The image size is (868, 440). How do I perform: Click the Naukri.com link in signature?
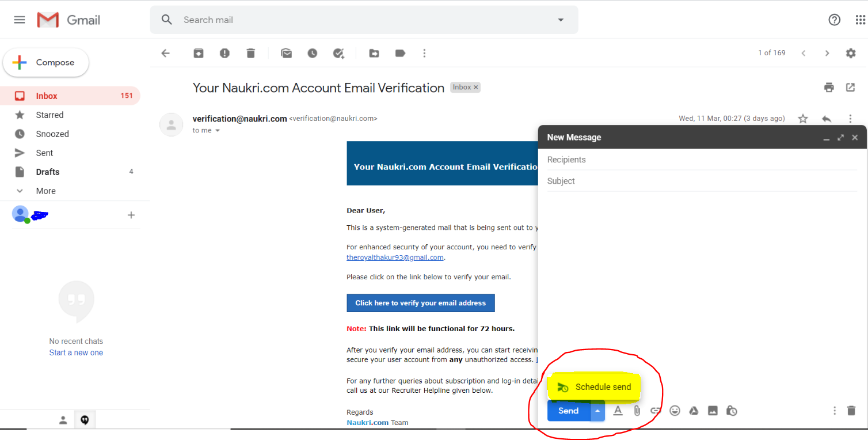[367, 422]
